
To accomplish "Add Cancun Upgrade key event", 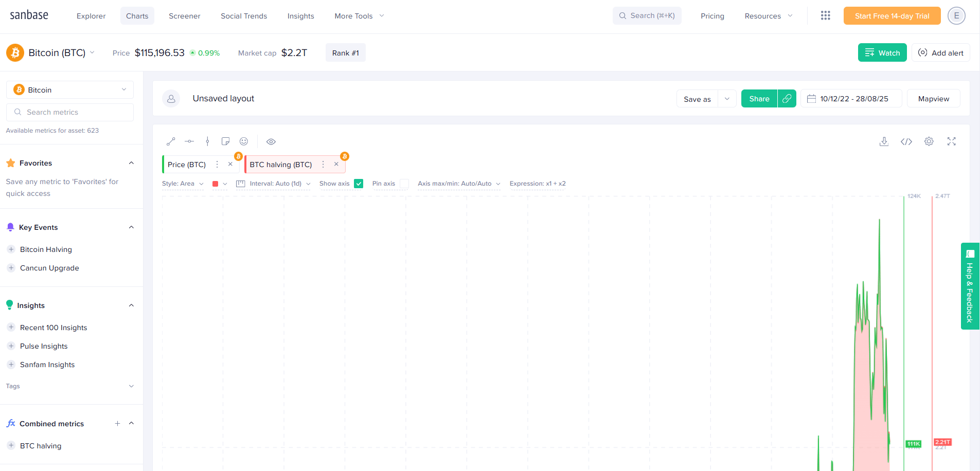I will point(11,268).
